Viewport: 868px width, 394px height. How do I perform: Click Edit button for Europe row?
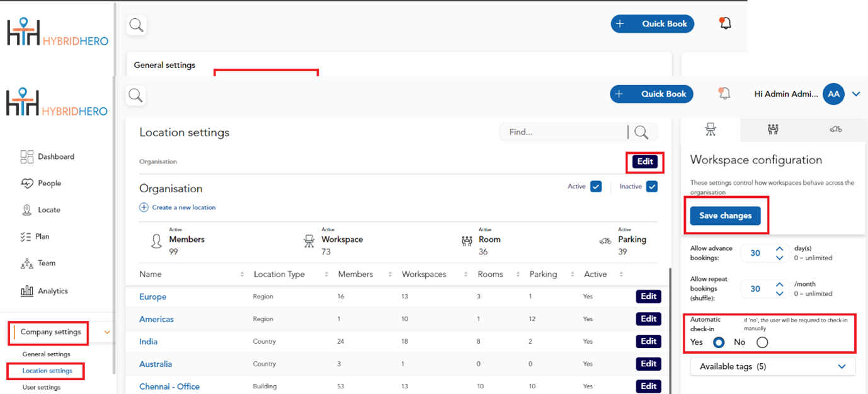pyautogui.click(x=648, y=296)
